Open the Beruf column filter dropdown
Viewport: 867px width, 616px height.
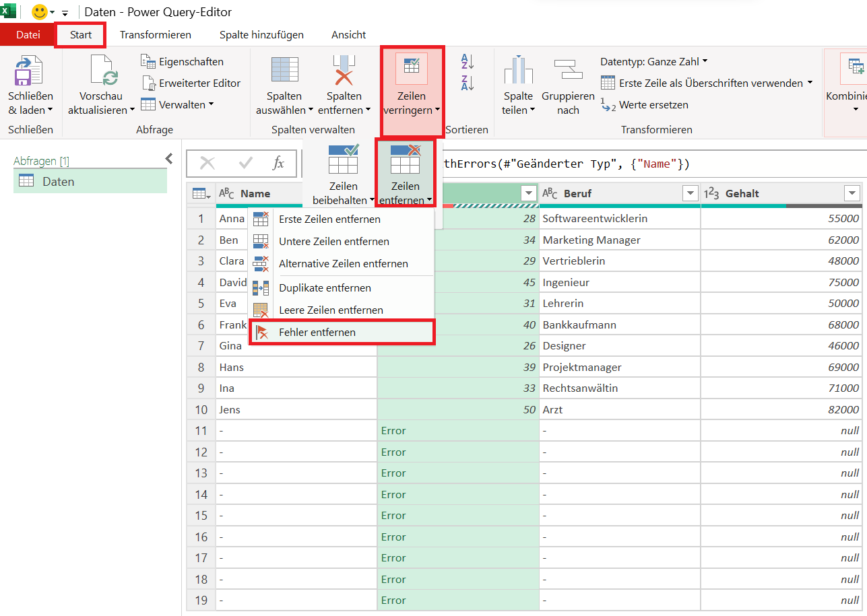tap(690, 194)
